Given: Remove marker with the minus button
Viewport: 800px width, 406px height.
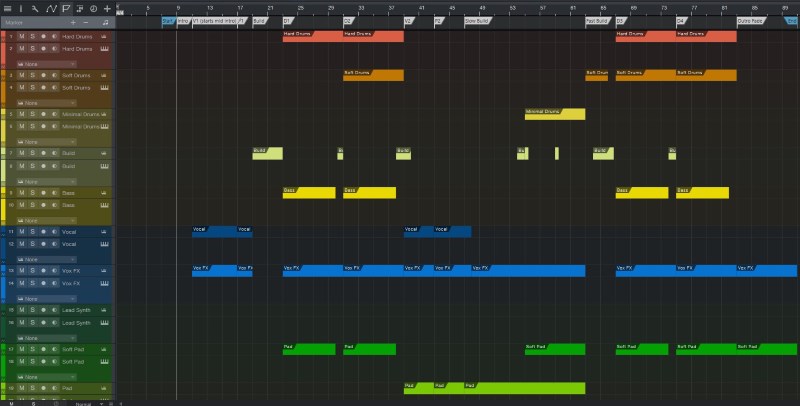Looking at the screenshot, I should (85, 22).
